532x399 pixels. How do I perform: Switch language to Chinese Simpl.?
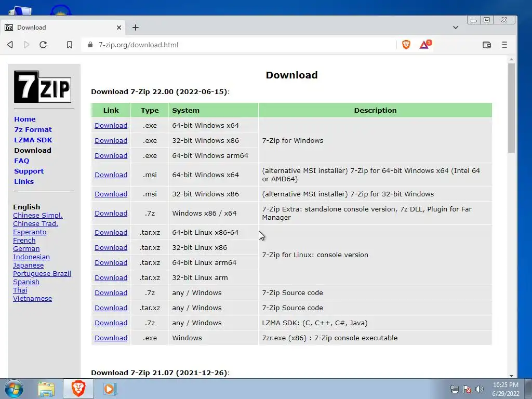37,216
